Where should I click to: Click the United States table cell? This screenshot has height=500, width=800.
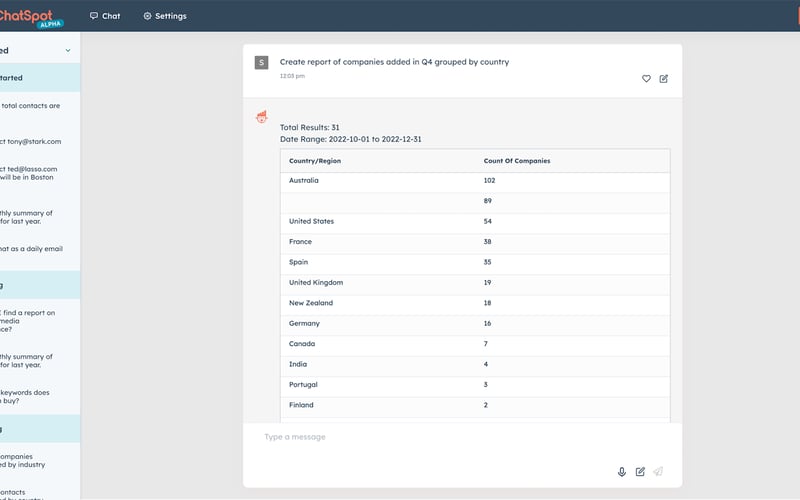311,221
